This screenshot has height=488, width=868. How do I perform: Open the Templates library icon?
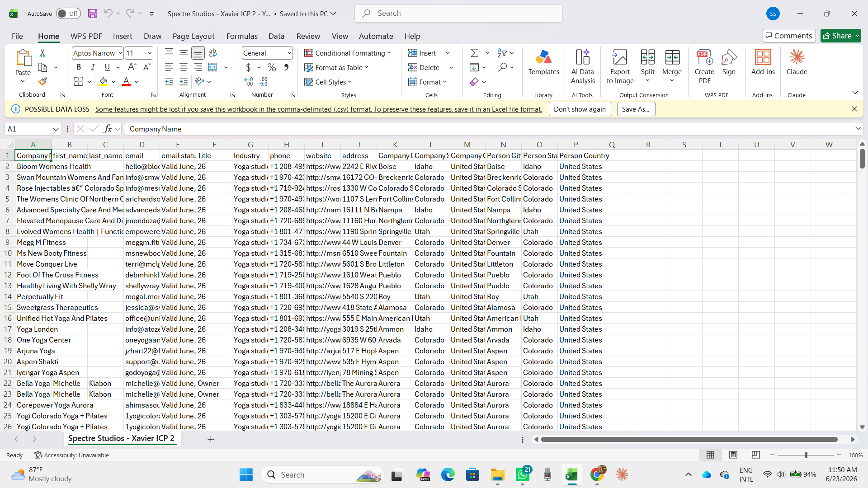point(544,63)
